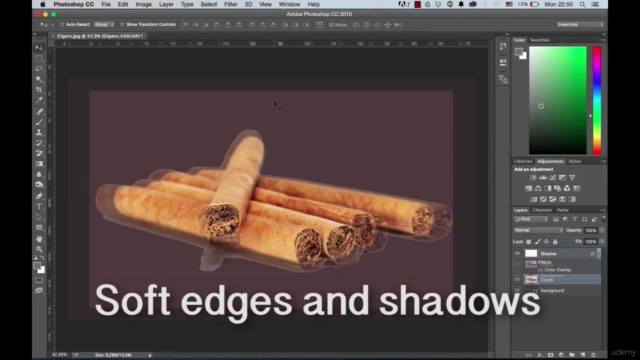Open the Opacity slider dropdown arrow
This screenshot has width=640, height=360.
[x=602, y=231]
